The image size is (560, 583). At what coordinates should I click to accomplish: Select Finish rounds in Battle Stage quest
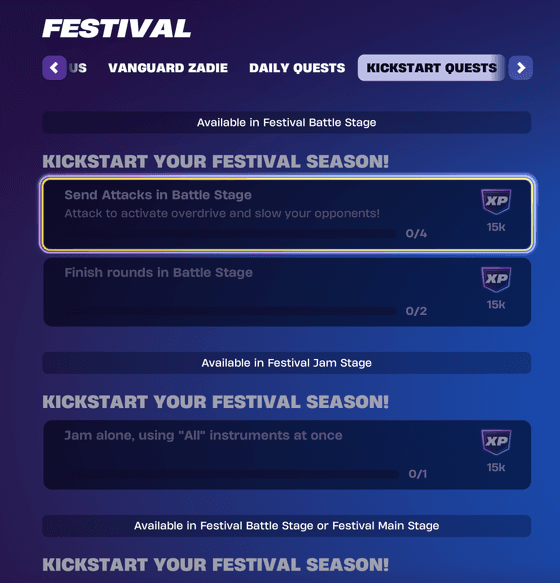[287, 292]
